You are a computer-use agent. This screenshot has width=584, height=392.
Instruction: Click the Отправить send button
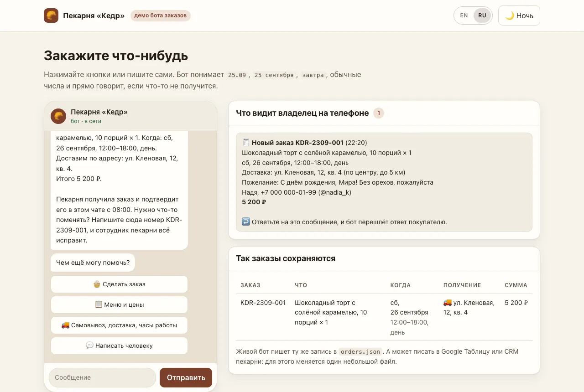(x=186, y=377)
